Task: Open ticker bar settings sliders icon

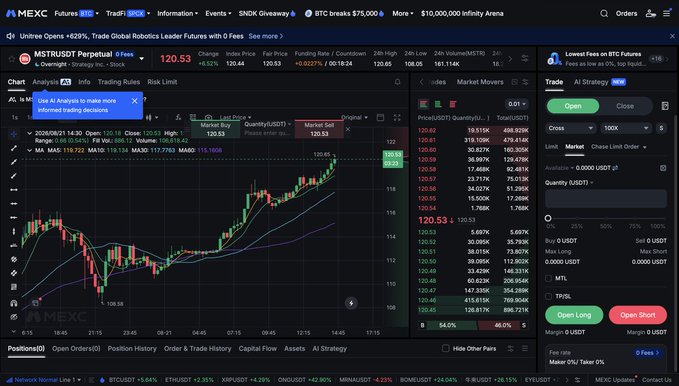Action: [524, 58]
